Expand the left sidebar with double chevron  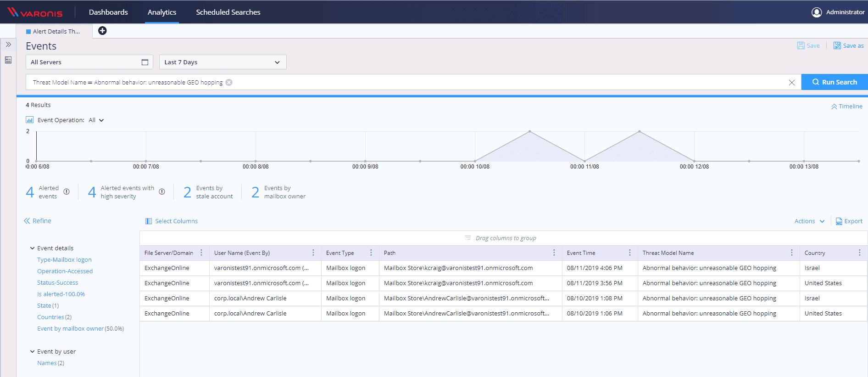point(8,45)
